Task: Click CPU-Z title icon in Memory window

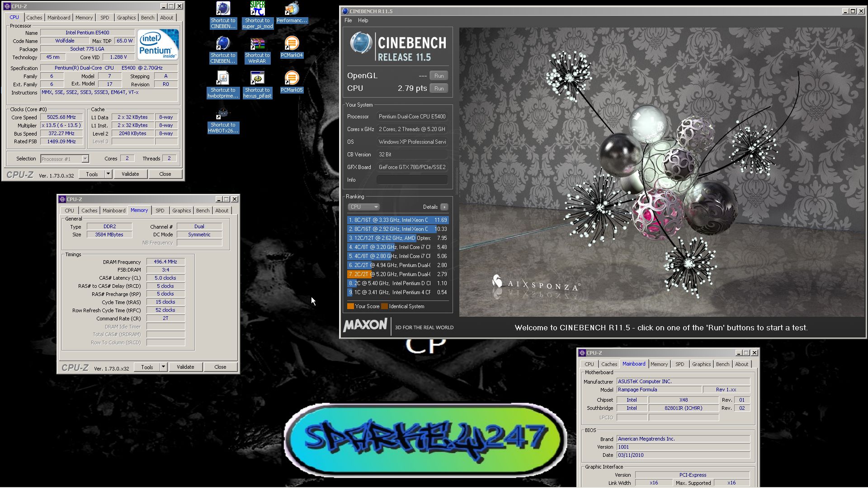Action: click(x=62, y=199)
